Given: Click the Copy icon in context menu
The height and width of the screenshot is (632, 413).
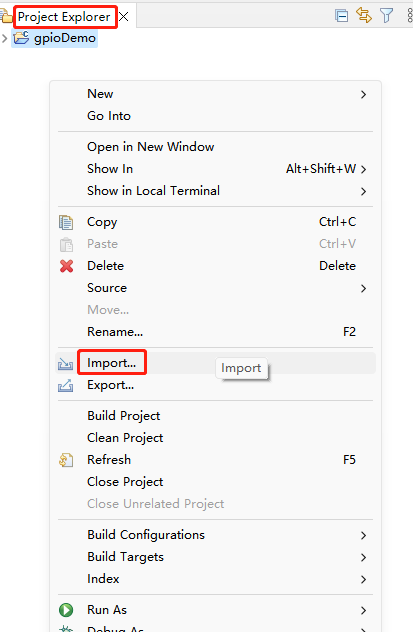Looking at the screenshot, I should (66, 222).
